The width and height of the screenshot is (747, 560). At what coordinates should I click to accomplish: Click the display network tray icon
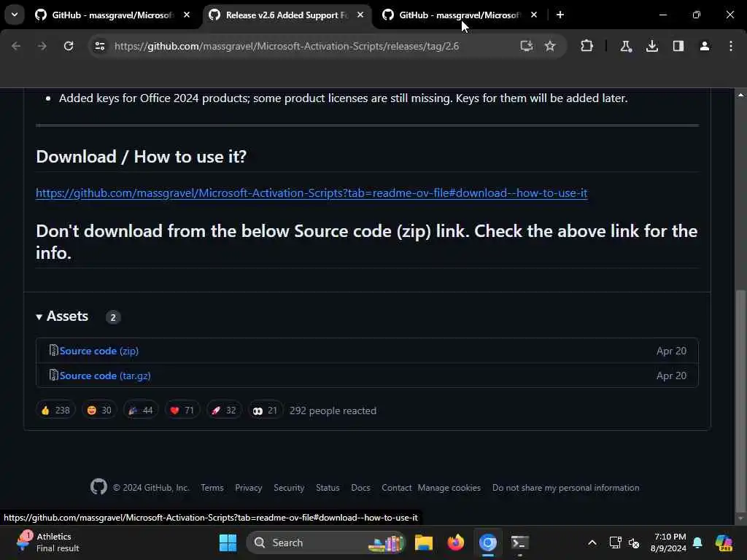tap(615, 542)
